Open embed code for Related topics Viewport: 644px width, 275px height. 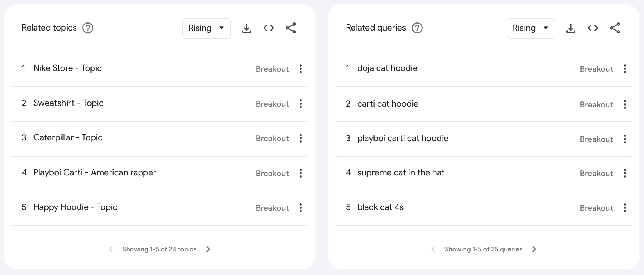(x=269, y=28)
